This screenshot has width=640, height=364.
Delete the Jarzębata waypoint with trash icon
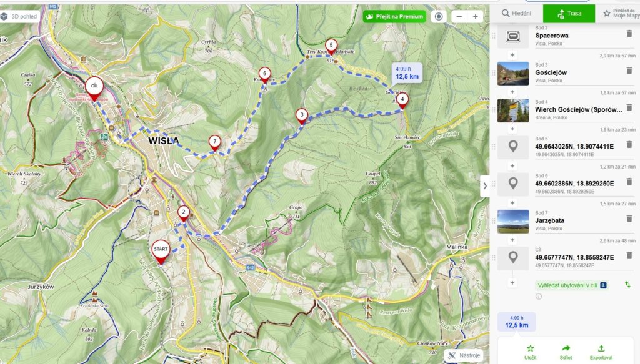click(x=629, y=219)
